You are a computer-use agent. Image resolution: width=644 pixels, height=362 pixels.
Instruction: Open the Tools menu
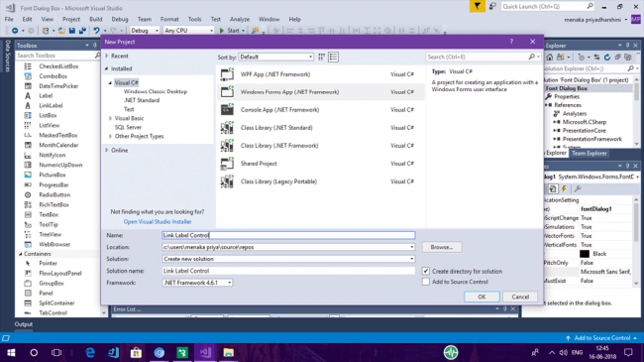(x=194, y=19)
